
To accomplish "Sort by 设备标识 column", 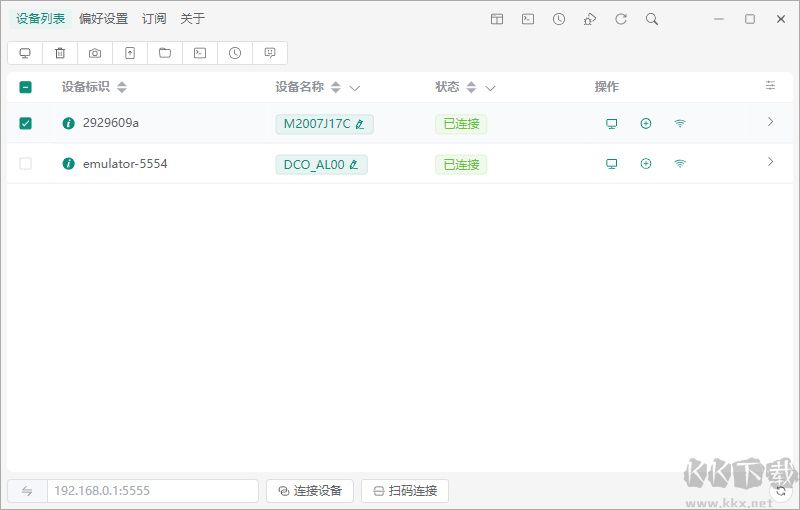I will click(x=121, y=87).
